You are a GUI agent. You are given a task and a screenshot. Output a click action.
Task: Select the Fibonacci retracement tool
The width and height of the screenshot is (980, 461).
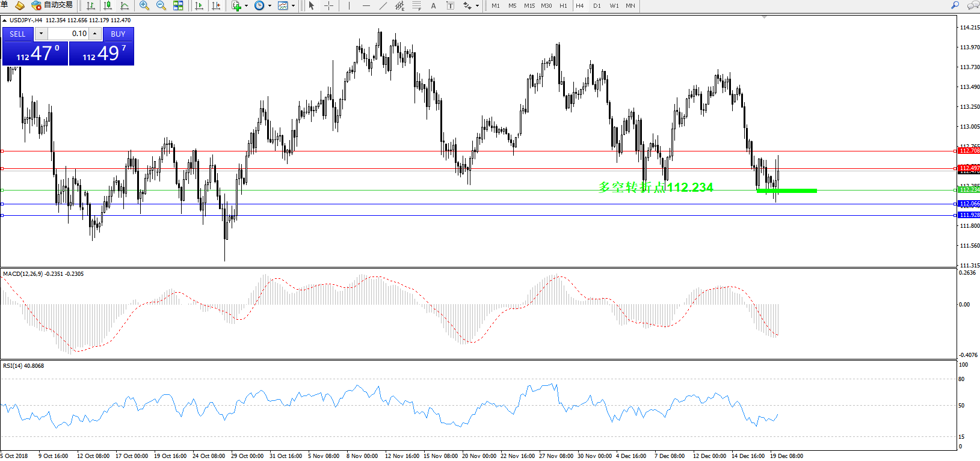point(417,5)
